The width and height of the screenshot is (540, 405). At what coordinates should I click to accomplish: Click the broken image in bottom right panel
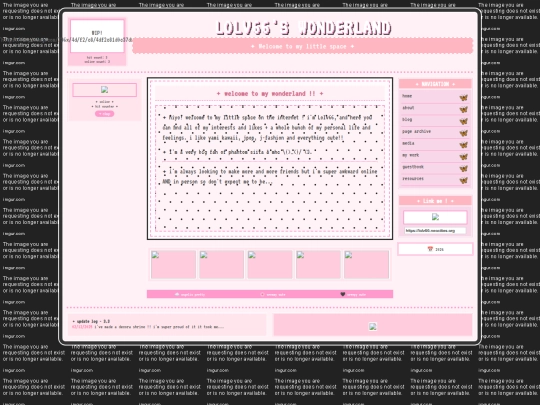[x=373, y=326]
